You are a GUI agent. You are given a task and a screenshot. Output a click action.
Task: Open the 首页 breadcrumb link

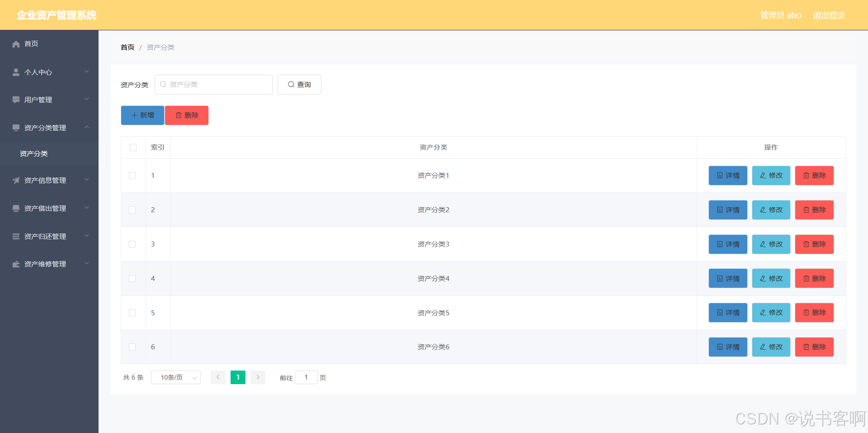(127, 47)
